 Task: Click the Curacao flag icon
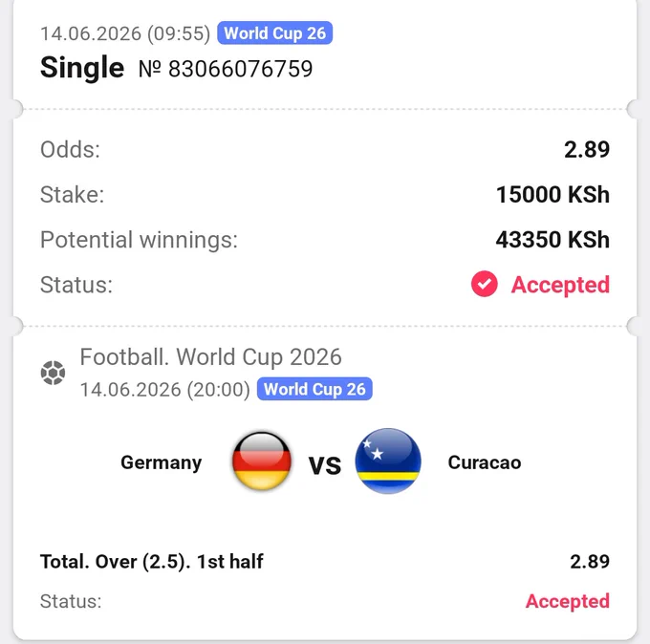[388, 461]
